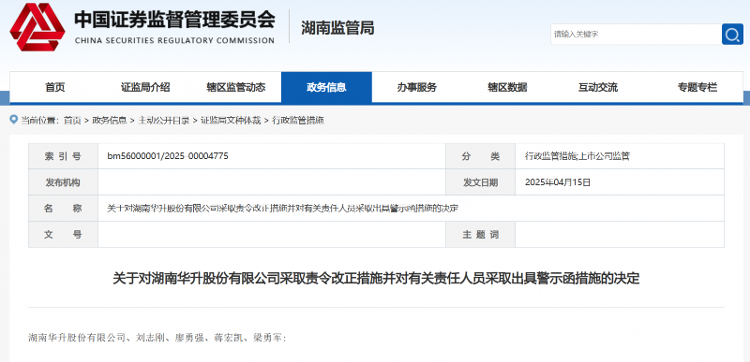Click the 证监局文种体裁 breadcrumb link
The height and width of the screenshot is (362, 750).
point(231,121)
